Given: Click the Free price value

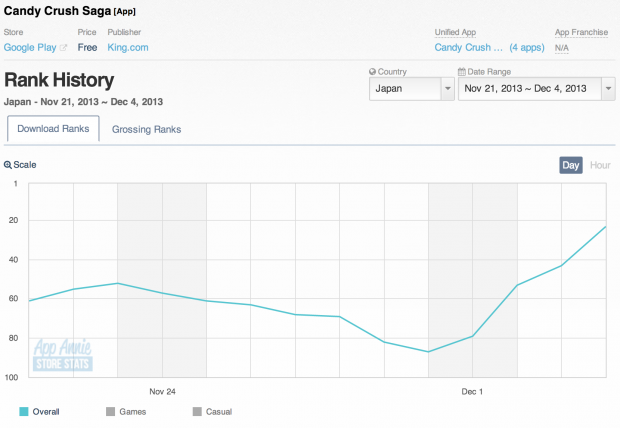Looking at the screenshot, I should (x=87, y=47).
